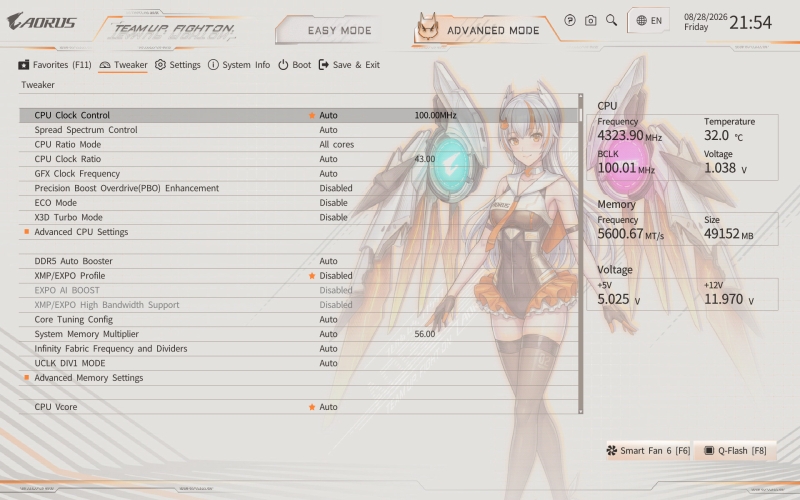Change X3D Turbo Mode Disable value
800x500 pixels.
click(334, 217)
